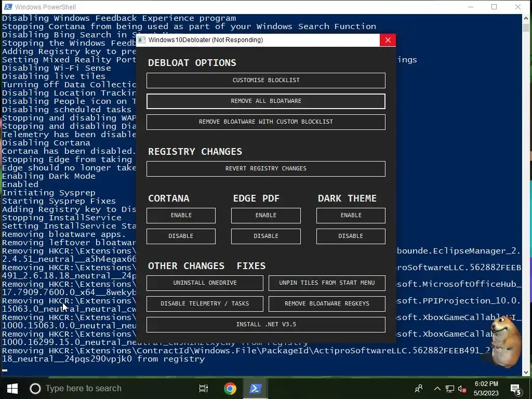
Task: Close the Windows10Debloater dialog
Action: (x=388, y=40)
